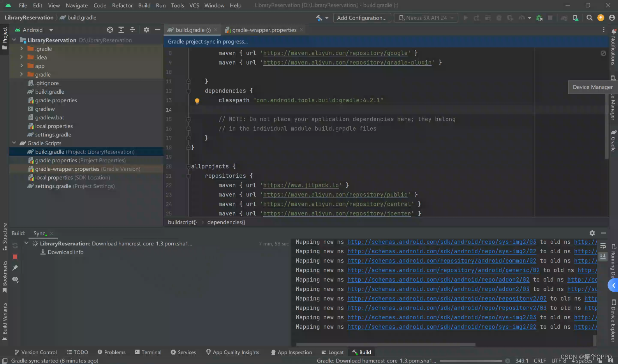Click Expand All in project panel

tap(121, 30)
